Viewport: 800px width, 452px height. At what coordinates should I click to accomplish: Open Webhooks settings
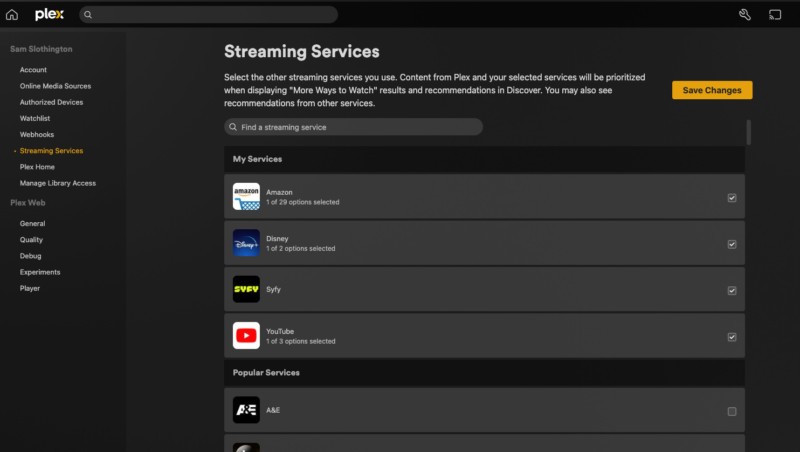pos(37,135)
